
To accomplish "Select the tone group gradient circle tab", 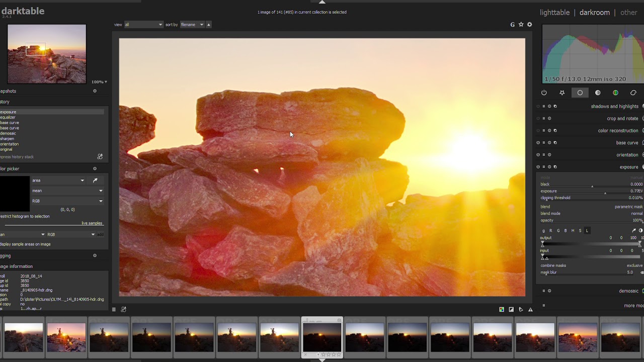I will click(x=598, y=93).
